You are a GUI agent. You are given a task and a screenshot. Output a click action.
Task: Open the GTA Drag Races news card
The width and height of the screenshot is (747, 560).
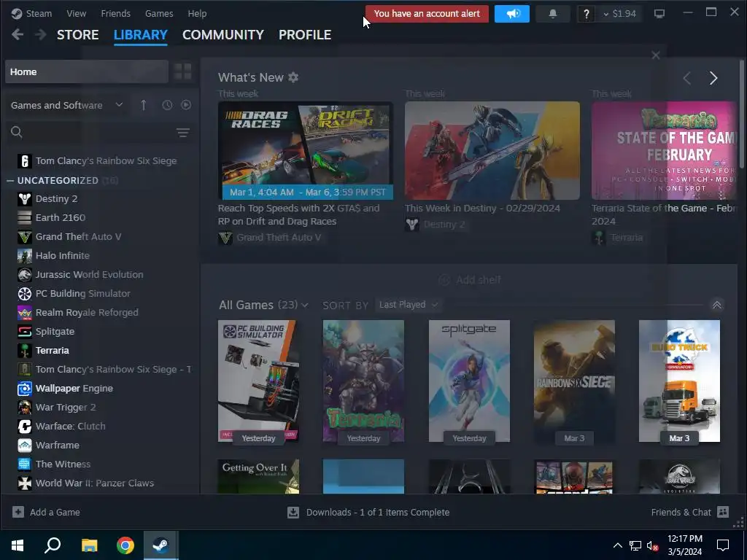coord(306,150)
